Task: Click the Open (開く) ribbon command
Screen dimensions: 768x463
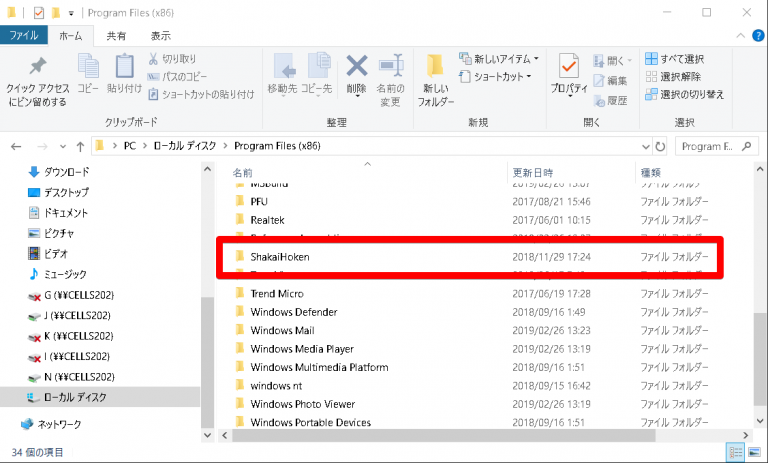Action: (x=612, y=61)
